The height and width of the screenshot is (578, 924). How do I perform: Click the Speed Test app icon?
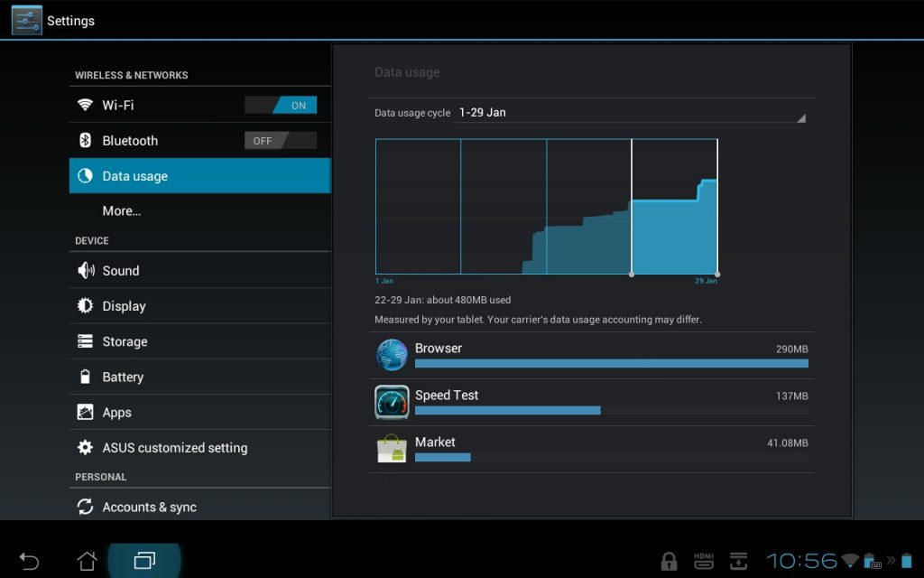coord(391,401)
